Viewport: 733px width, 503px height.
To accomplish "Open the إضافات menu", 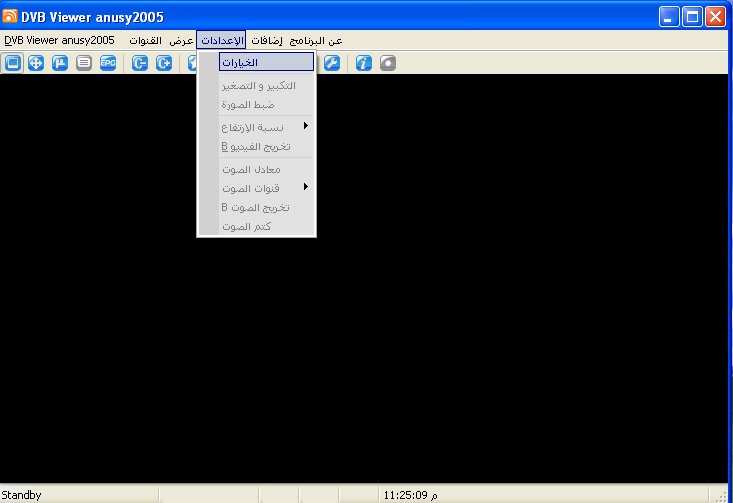I will click(x=267, y=41).
